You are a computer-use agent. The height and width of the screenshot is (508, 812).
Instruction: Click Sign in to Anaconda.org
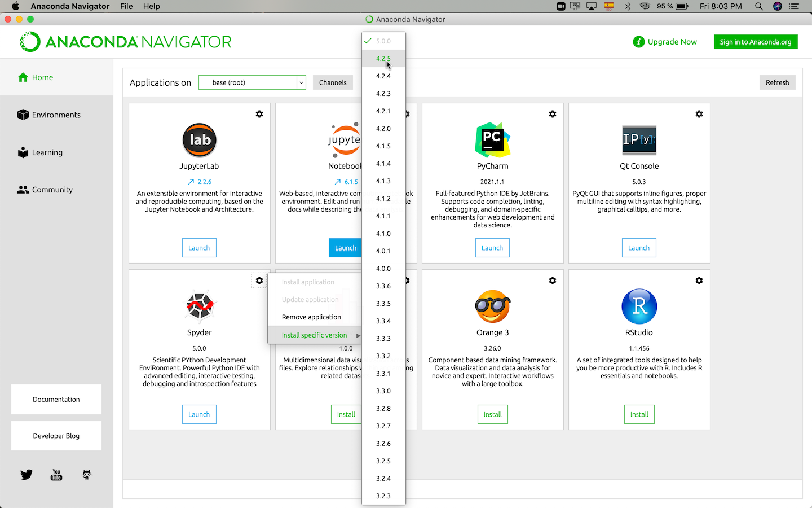(x=756, y=42)
